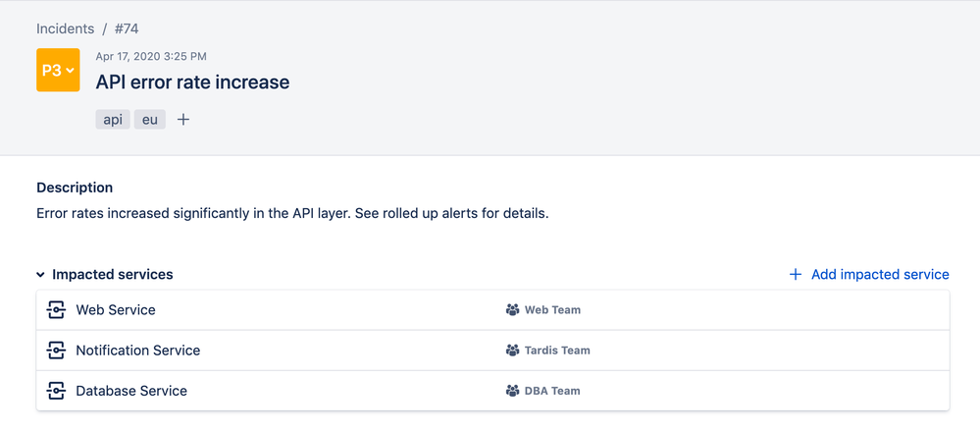
Task: Collapse the Impacted services section
Action: coord(41,276)
